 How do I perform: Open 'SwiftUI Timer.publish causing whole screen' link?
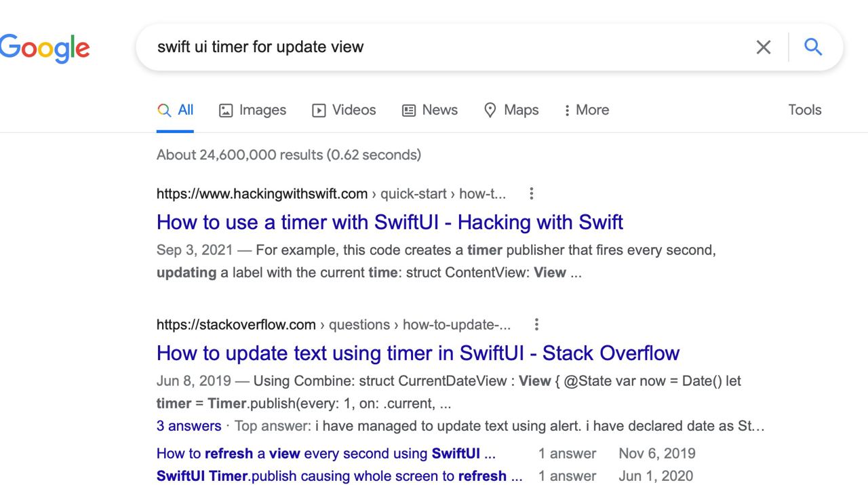pyautogui.click(x=340, y=476)
